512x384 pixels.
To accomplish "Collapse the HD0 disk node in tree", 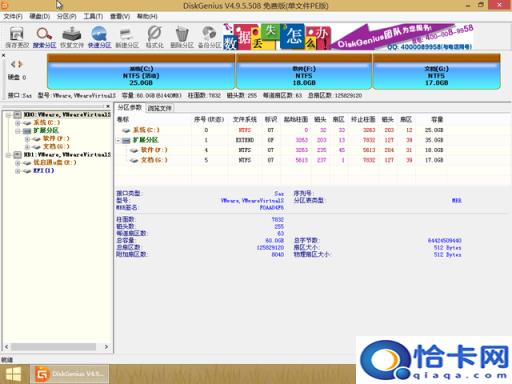I will (x=9, y=115).
